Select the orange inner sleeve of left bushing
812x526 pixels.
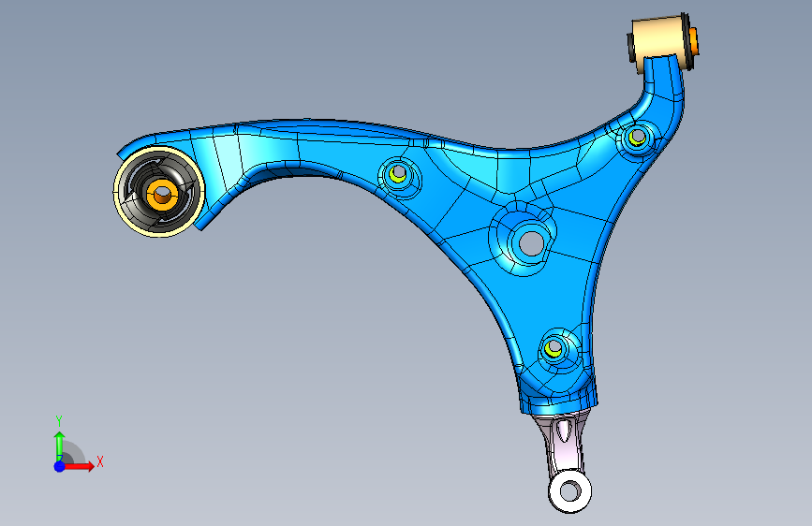tap(163, 195)
